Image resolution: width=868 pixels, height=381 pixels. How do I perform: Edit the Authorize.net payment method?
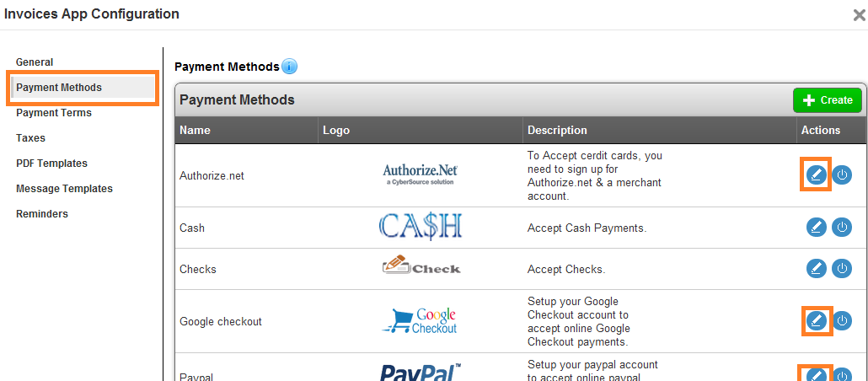816,174
